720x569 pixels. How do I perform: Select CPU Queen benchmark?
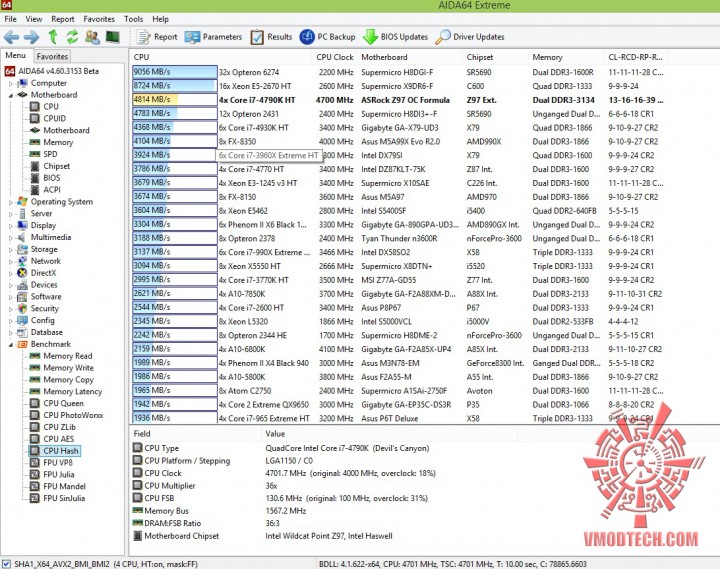56,403
